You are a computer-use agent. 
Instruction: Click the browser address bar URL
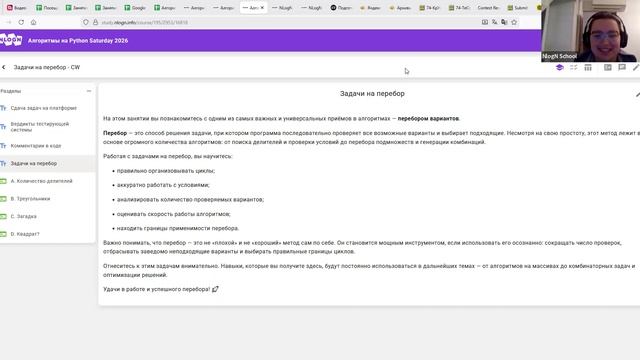click(x=144, y=22)
